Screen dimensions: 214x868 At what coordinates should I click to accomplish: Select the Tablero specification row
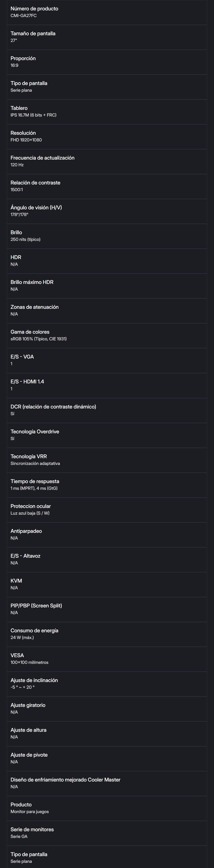coord(107,112)
